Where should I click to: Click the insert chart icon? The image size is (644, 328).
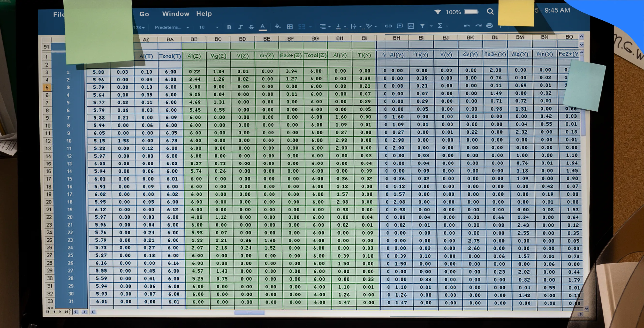click(x=411, y=26)
